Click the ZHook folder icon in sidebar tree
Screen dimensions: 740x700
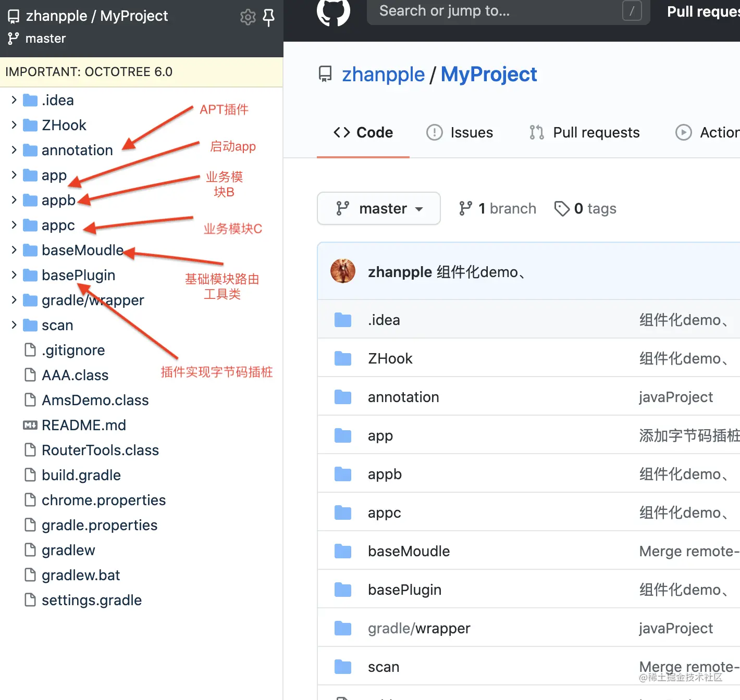coord(30,125)
